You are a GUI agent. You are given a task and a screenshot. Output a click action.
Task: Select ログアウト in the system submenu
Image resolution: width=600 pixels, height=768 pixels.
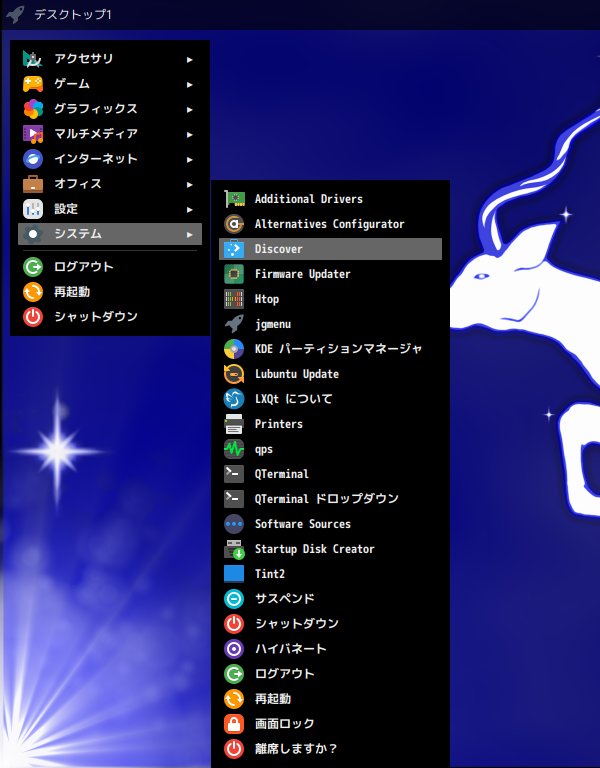(330, 673)
